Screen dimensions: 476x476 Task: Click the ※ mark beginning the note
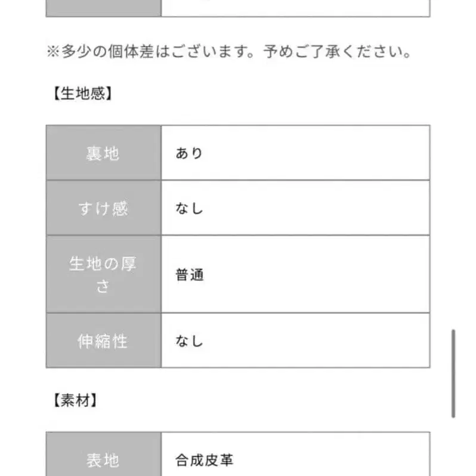(52, 52)
